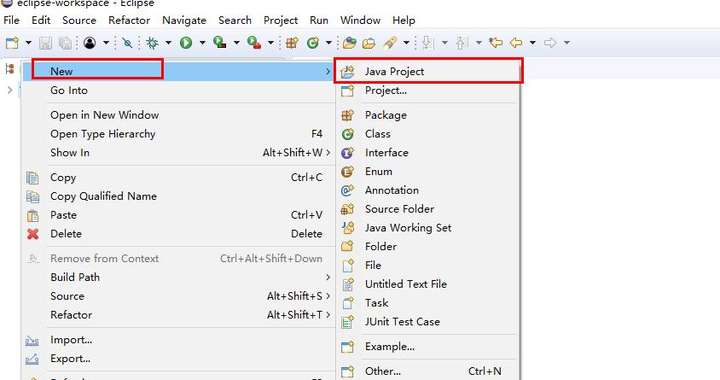Select Interface in New submenu
This screenshot has width=720, height=380.
(428, 152)
